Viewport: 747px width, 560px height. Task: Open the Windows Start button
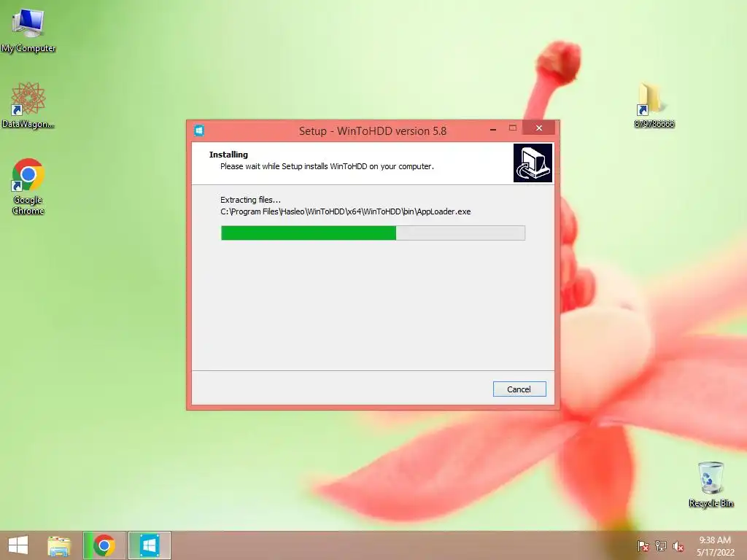18,545
